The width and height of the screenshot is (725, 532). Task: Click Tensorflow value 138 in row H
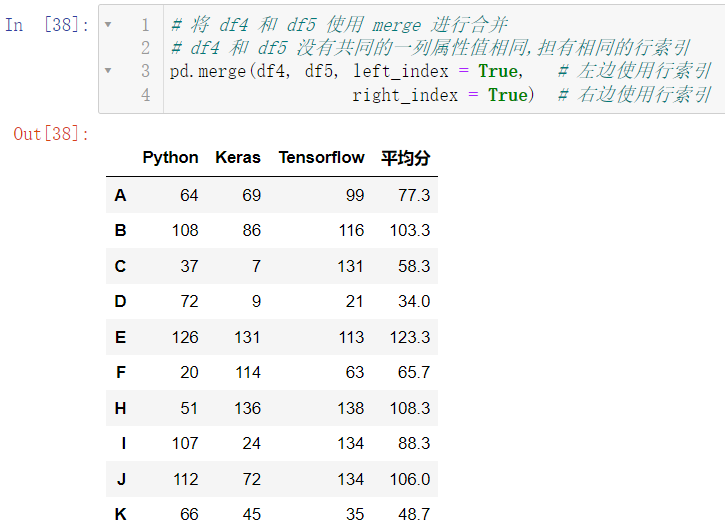[350, 409]
